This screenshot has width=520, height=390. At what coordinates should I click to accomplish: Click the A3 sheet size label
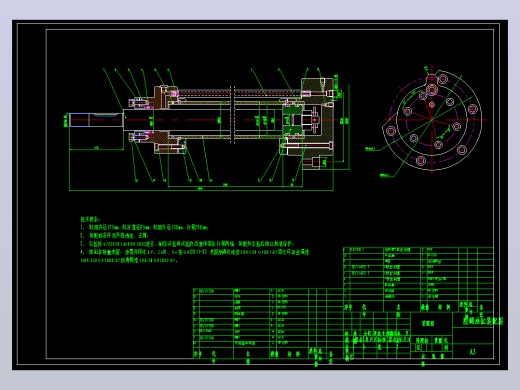(472, 352)
